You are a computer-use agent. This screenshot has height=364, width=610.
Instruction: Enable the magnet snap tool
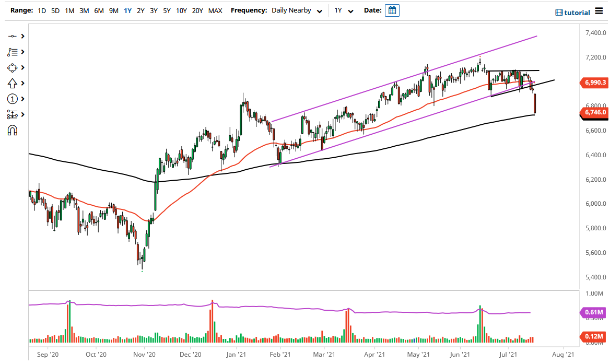point(13,130)
